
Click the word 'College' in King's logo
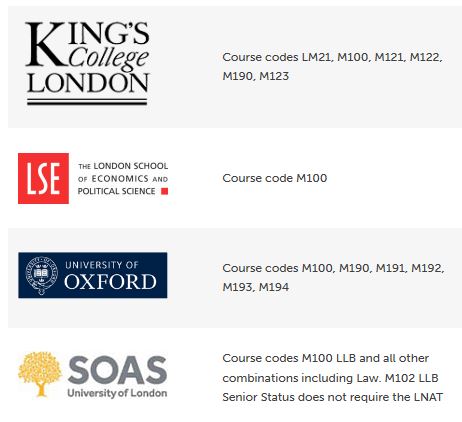[x=108, y=59]
